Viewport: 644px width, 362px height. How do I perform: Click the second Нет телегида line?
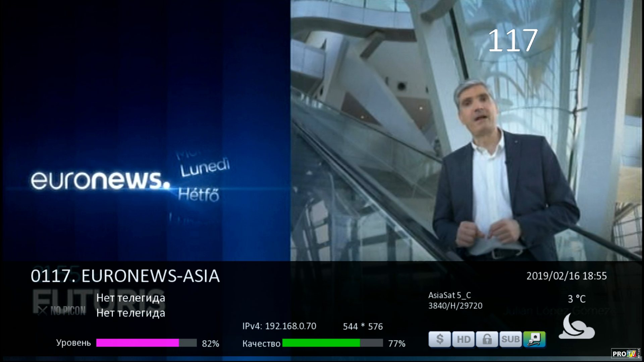[131, 313]
